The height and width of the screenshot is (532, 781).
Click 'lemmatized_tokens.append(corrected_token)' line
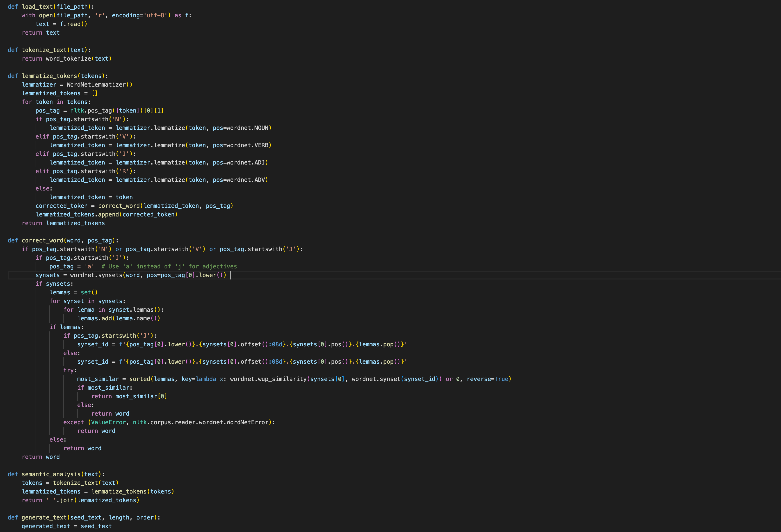click(x=107, y=215)
